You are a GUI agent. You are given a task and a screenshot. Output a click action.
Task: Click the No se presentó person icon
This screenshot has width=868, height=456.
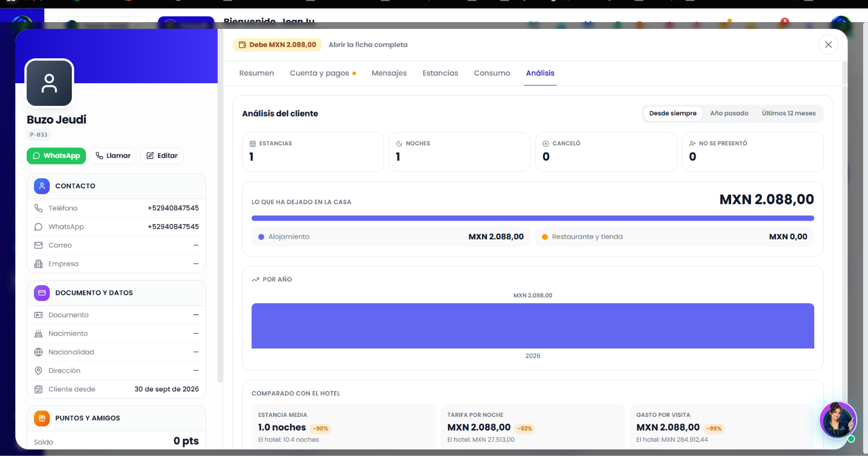pyautogui.click(x=692, y=144)
